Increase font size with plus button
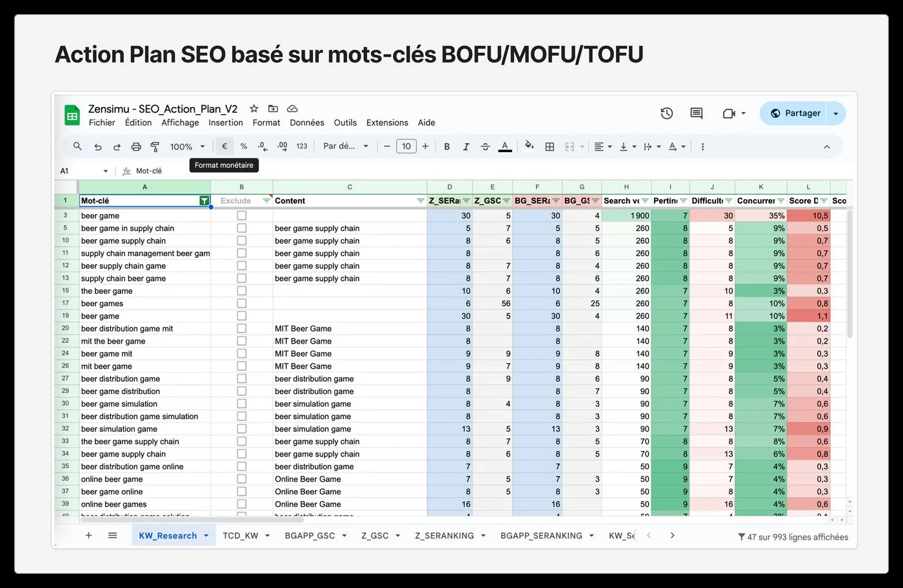 (425, 146)
